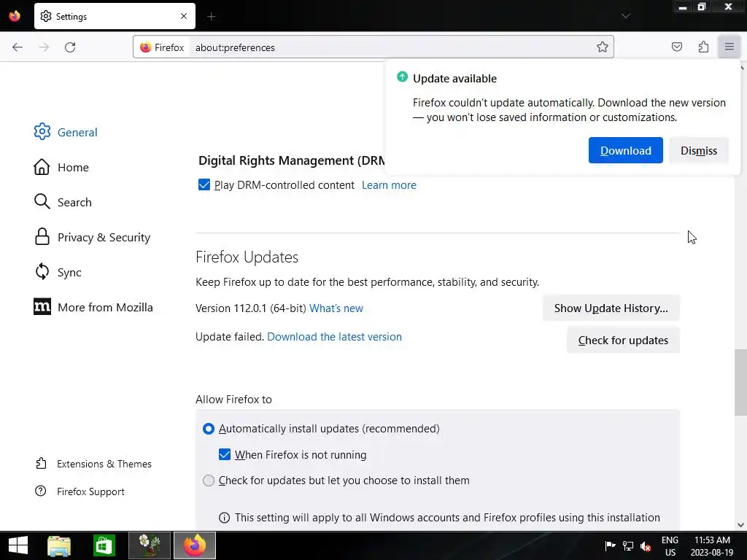Click the scrollbar down arrow
Image resolution: width=747 pixels, height=560 pixels.
(x=740, y=525)
